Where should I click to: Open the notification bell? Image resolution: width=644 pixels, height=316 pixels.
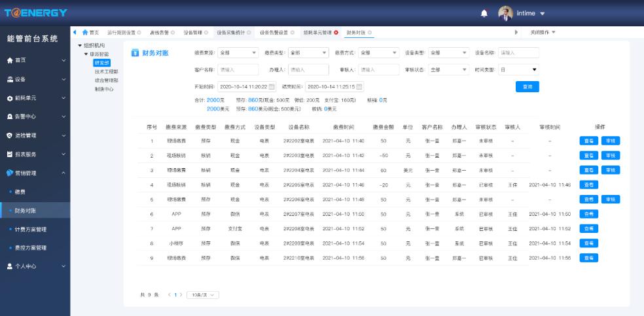[x=484, y=14]
